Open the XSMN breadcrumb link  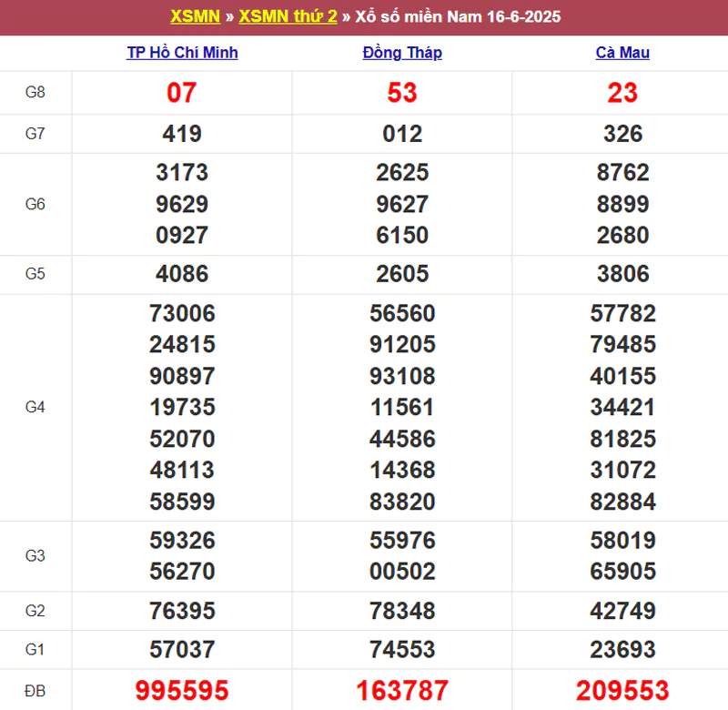point(195,16)
